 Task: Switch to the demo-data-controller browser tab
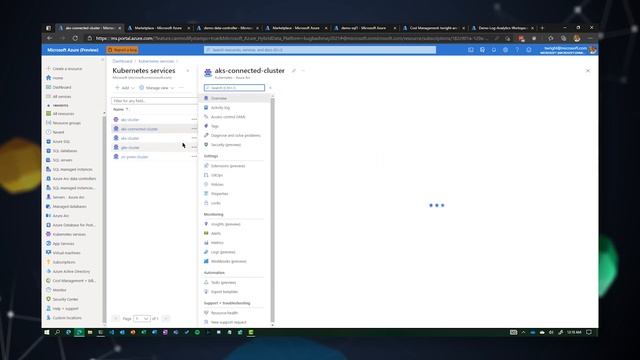click(x=228, y=28)
